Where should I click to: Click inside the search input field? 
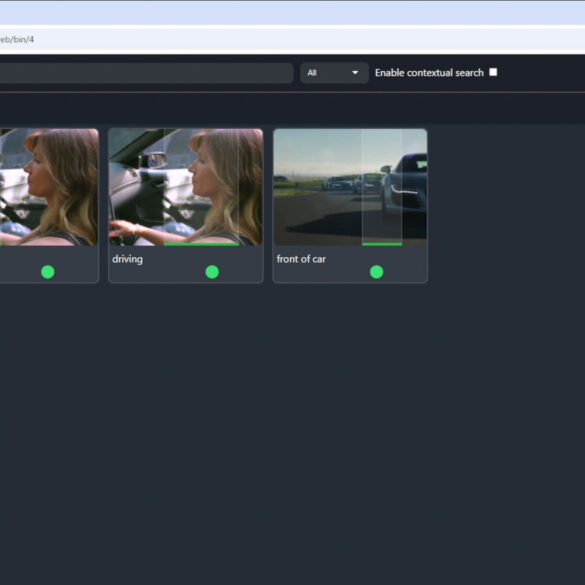[146, 73]
